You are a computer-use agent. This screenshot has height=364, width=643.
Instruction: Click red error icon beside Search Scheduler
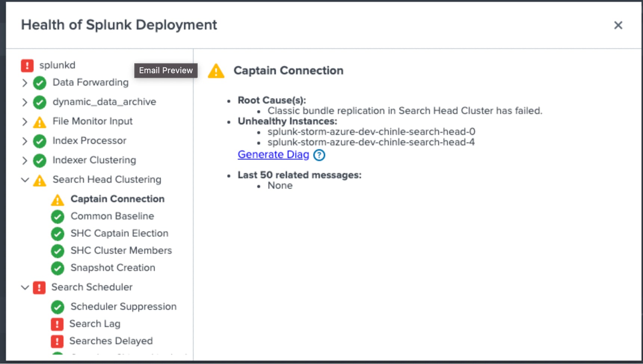tap(39, 287)
